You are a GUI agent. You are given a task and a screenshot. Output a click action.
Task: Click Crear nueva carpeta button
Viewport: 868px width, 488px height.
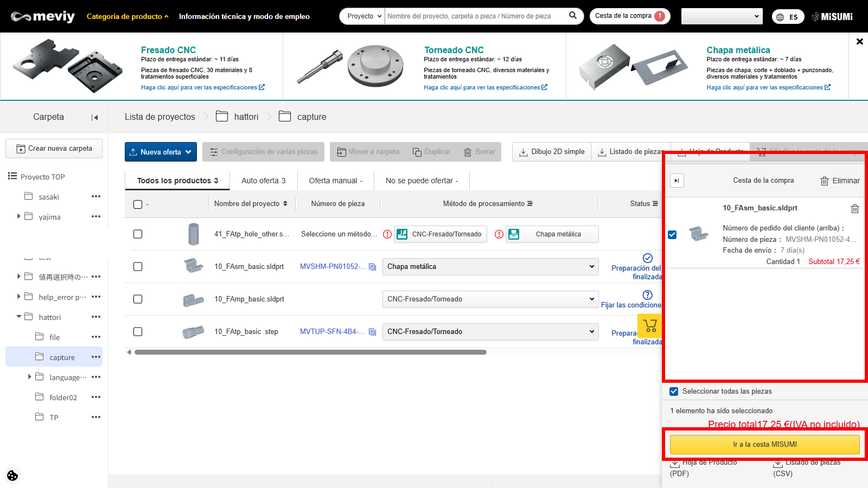(x=54, y=149)
